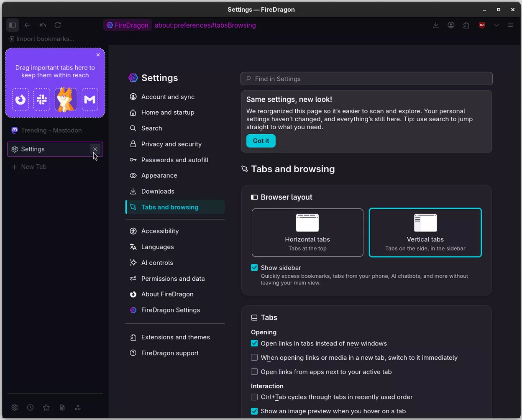Open history clock icon in sidebar bottom
This screenshot has height=420, width=522.
(31, 407)
